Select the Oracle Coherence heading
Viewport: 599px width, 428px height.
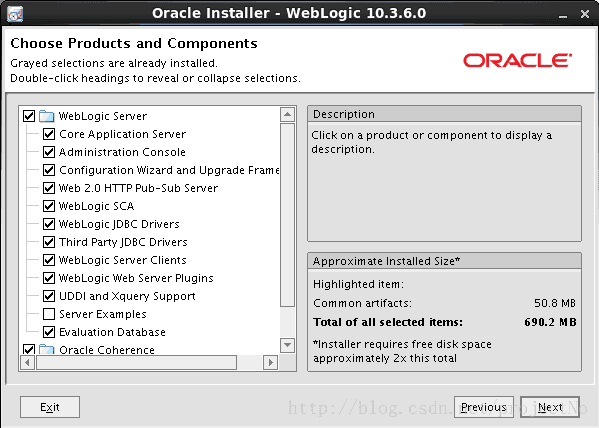[107, 349]
